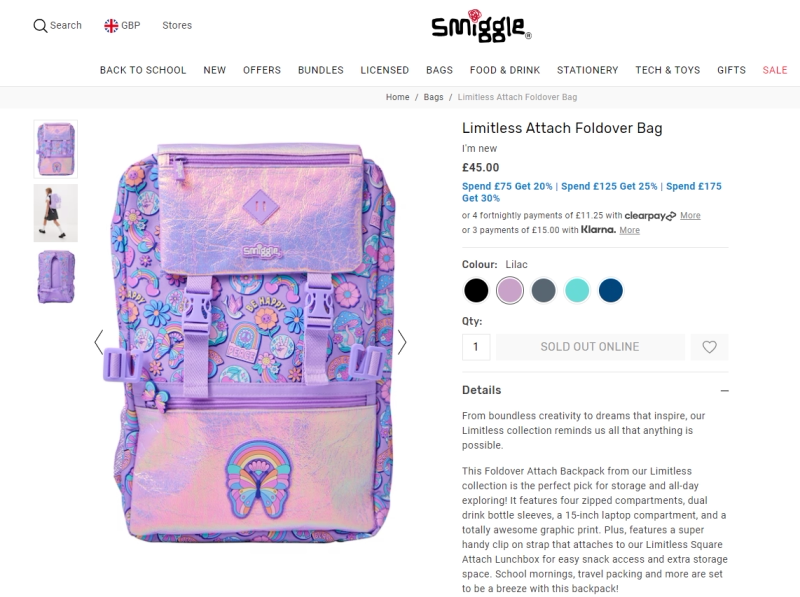
Task: Pick the turquoise colour swatch
Action: click(577, 290)
